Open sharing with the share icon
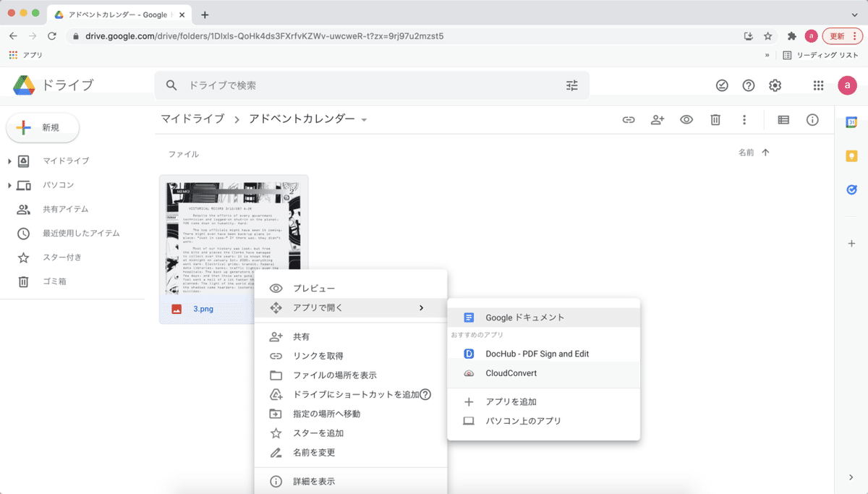 click(658, 119)
